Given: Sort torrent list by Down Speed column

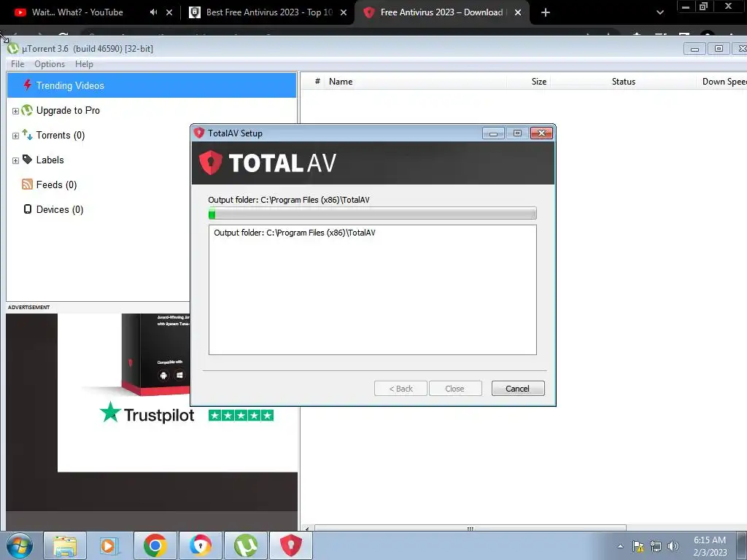Looking at the screenshot, I should 724,82.
